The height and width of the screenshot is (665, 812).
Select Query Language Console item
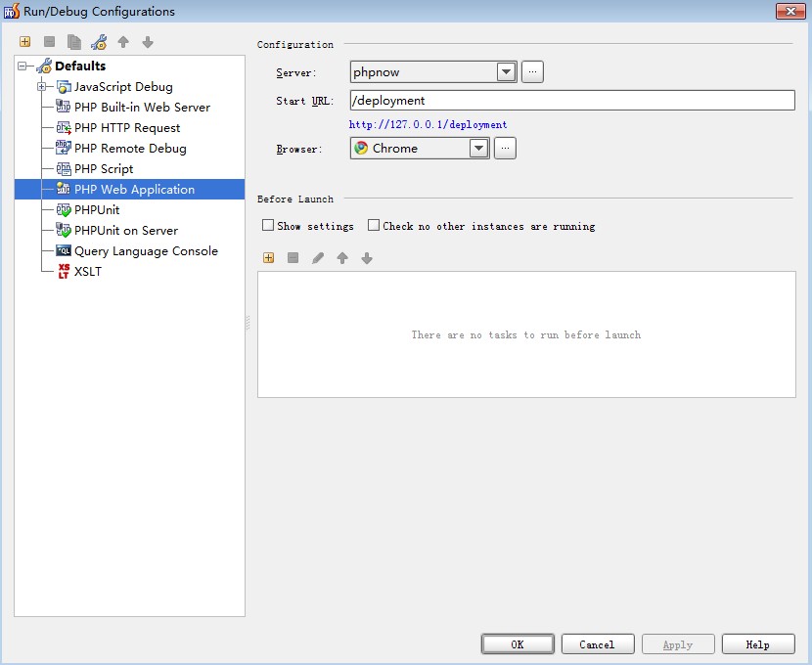[x=146, y=251]
